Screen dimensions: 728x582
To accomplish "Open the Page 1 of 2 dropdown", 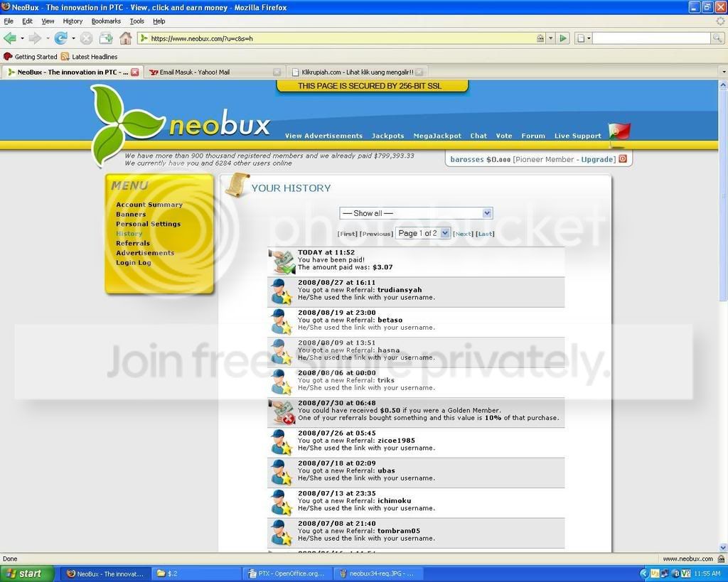I will pyautogui.click(x=422, y=233).
